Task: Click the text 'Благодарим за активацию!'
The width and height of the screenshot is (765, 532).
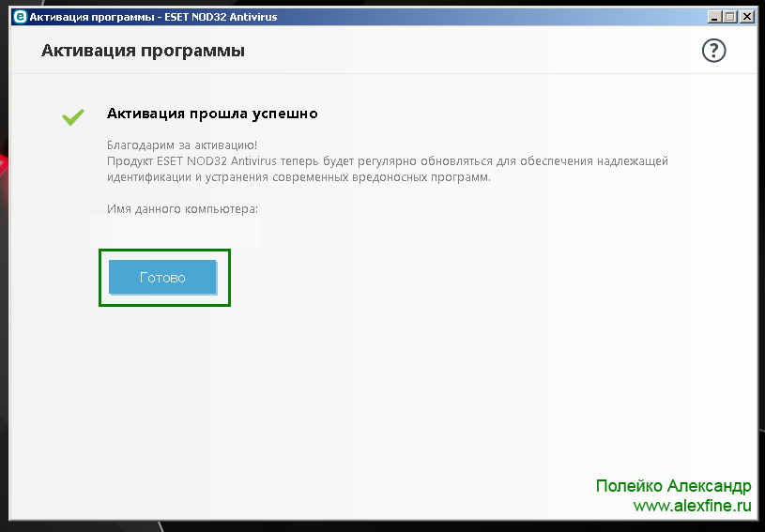Action: coord(182,145)
